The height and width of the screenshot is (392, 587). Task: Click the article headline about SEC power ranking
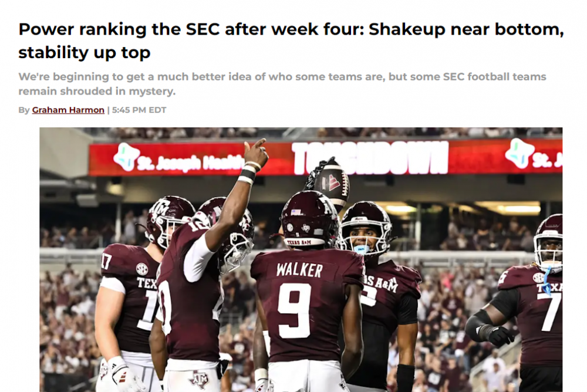coord(291,40)
